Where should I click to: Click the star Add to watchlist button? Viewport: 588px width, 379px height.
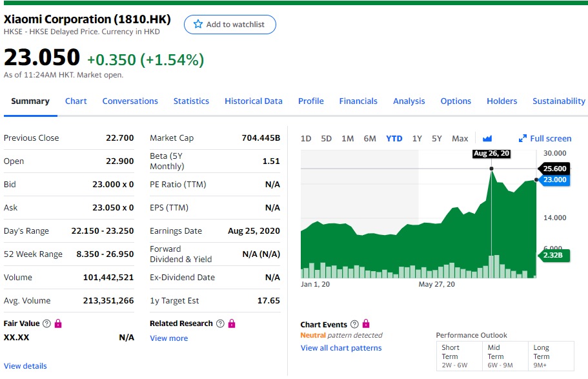tap(230, 25)
